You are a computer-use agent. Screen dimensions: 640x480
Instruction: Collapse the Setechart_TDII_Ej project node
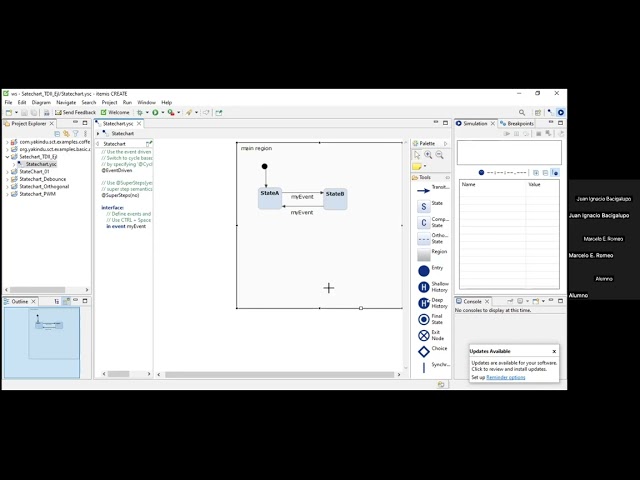[7, 157]
